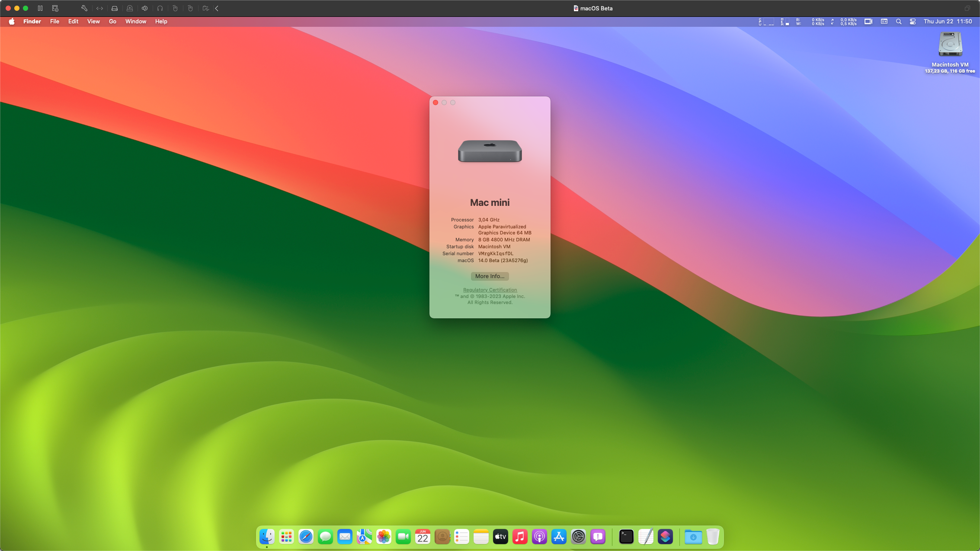The image size is (980, 551).
Task: Click Memory value 8 GB 4800 MHz DRAM
Action: [x=504, y=240]
